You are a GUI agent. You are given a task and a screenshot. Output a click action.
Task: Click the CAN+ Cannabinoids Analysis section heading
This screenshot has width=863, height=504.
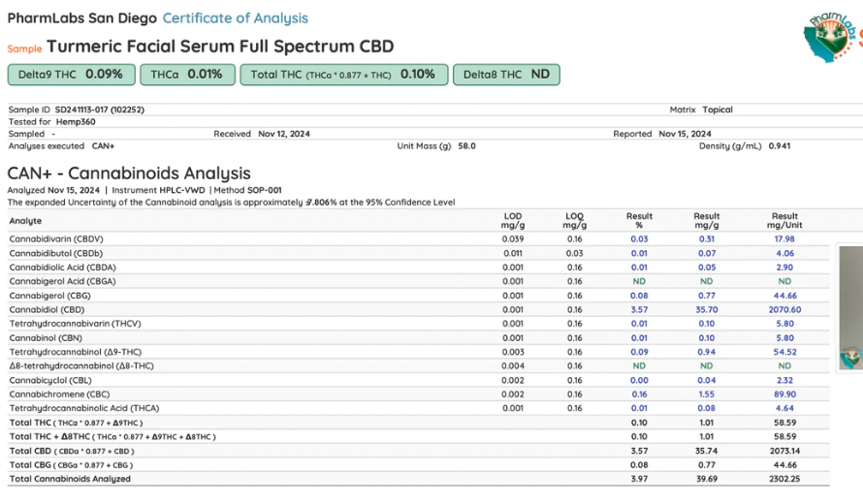click(x=129, y=173)
